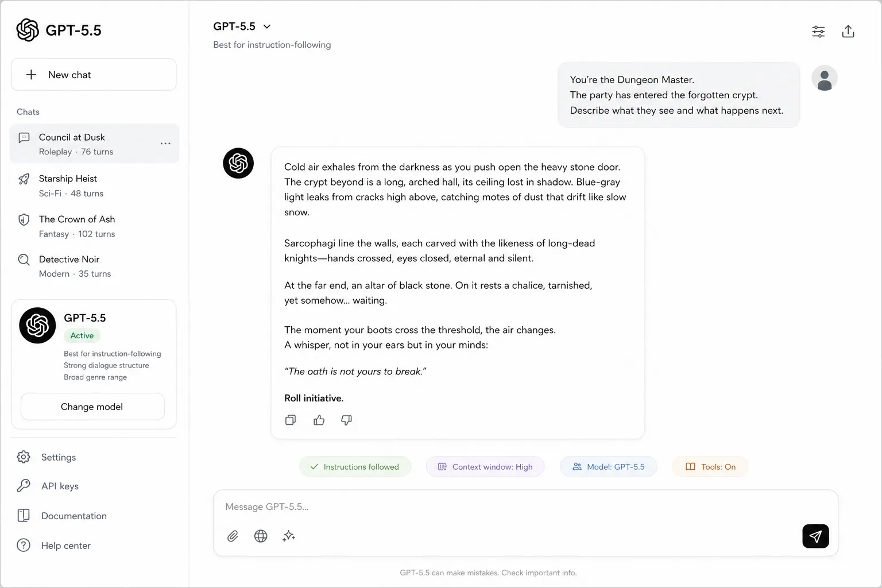
Task: Toggle the Context window: High chip
Action: (485, 467)
